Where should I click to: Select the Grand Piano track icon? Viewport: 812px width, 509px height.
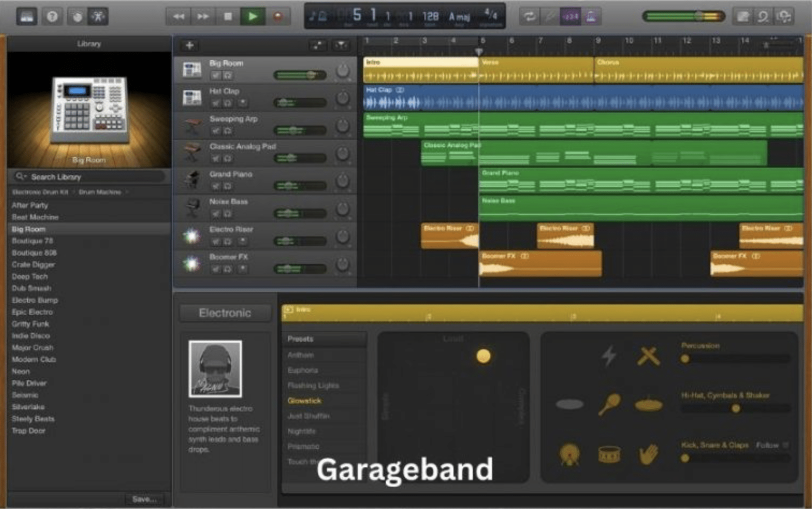tap(192, 180)
